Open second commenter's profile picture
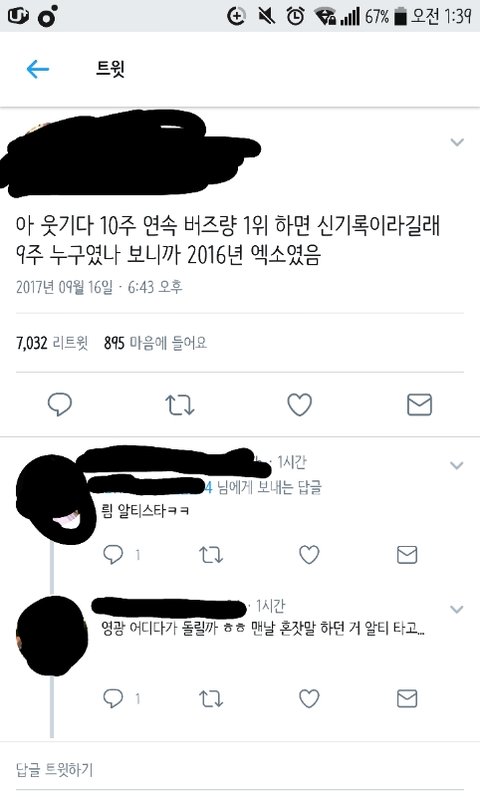 click(52, 636)
